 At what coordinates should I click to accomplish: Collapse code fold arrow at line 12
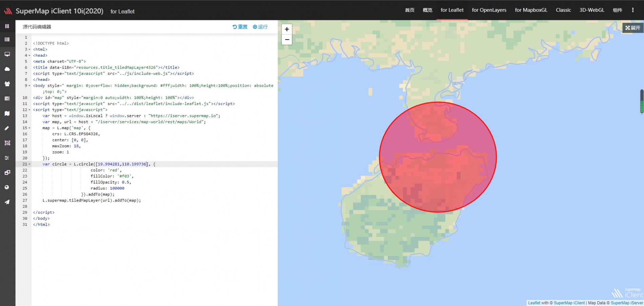[29, 110]
